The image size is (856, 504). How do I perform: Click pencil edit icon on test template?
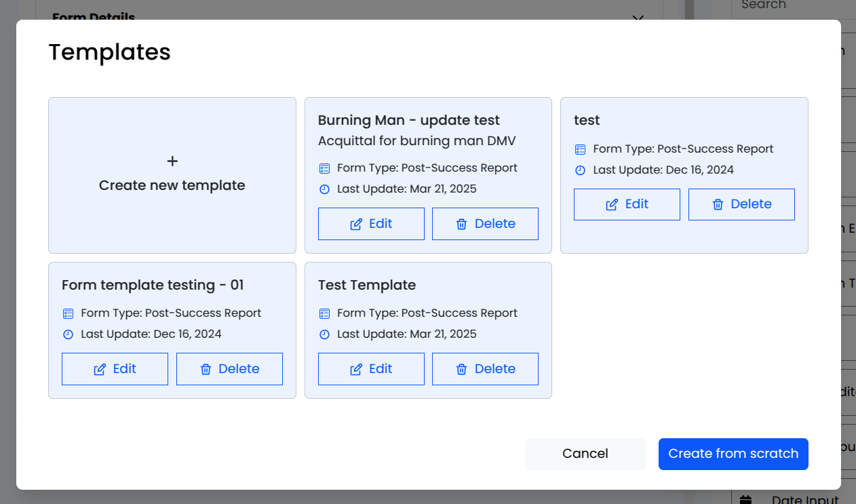(612, 205)
